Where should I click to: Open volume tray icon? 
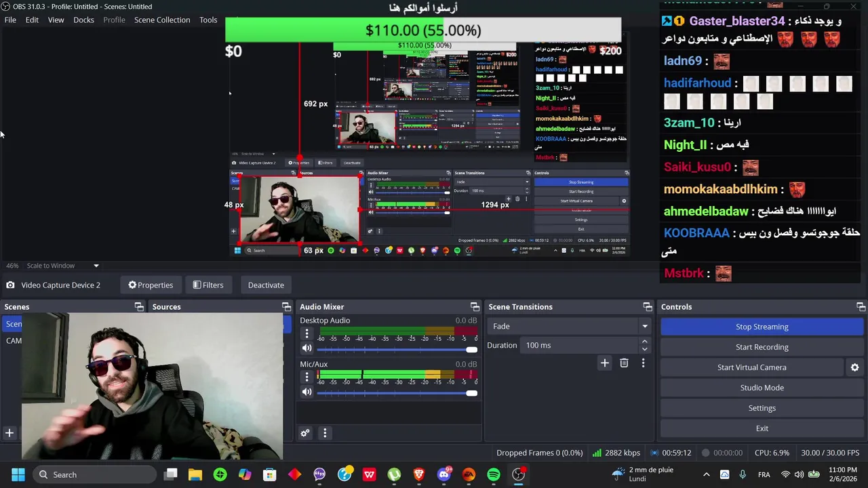point(800,474)
